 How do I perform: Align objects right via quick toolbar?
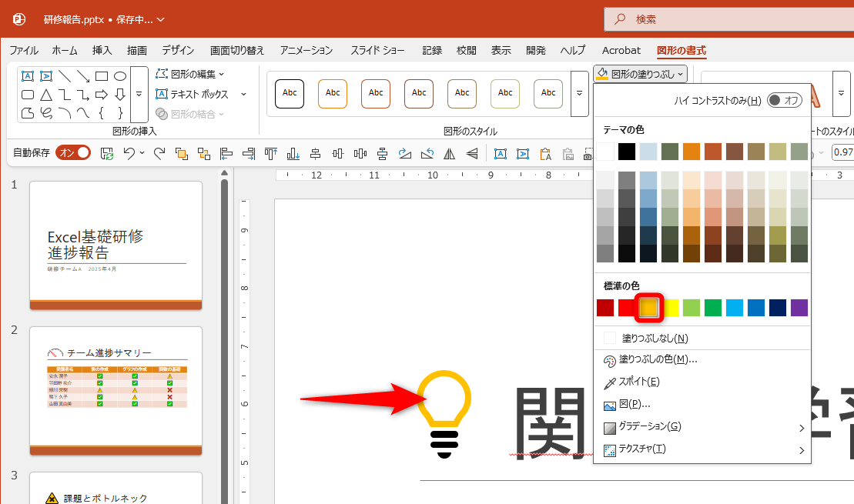[x=249, y=154]
